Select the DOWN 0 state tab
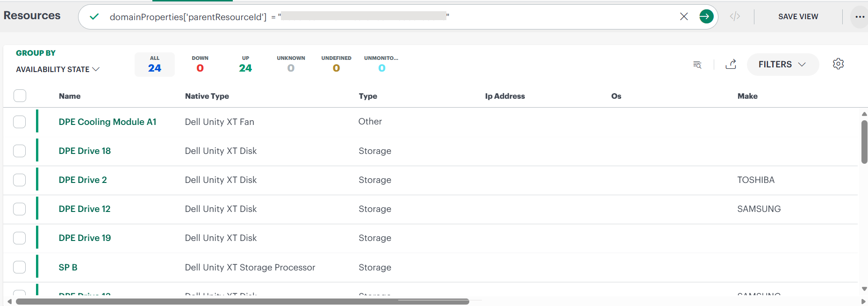 (200, 65)
